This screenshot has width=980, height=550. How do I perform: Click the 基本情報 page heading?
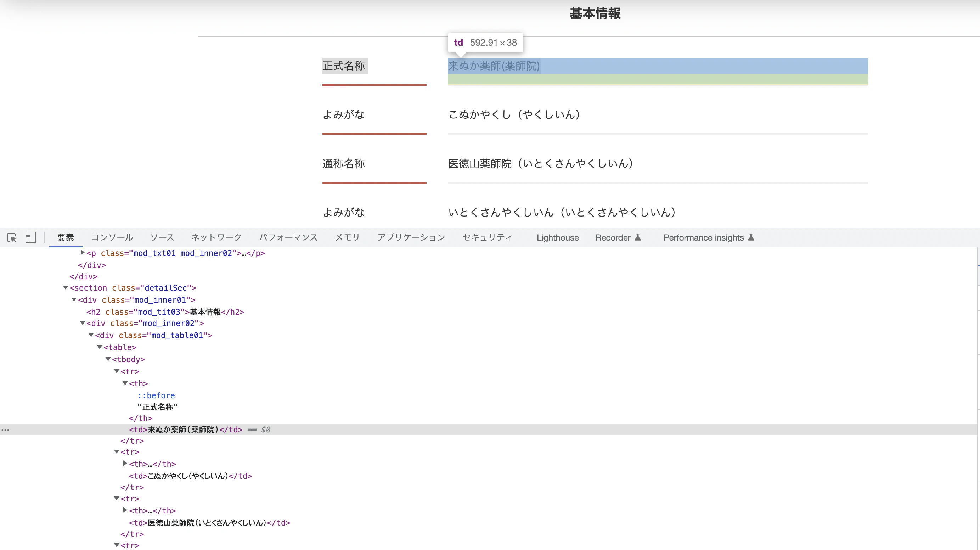pyautogui.click(x=595, y=14)
